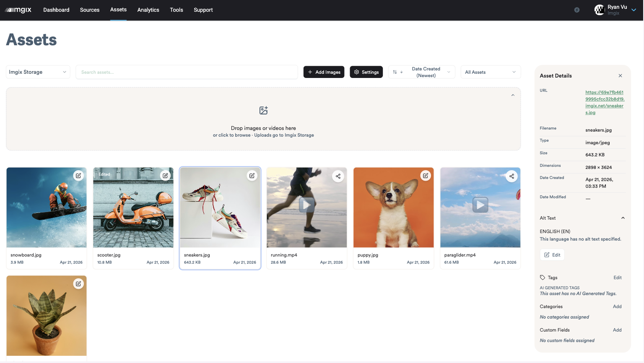Go to the Sources tab
644x363 pixels.
89,10
